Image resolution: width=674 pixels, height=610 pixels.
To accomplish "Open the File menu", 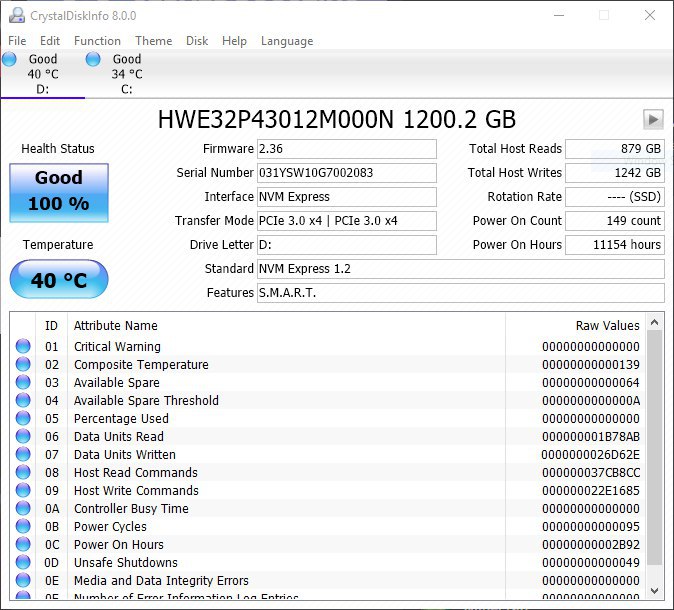I will (x=17, y=41).
